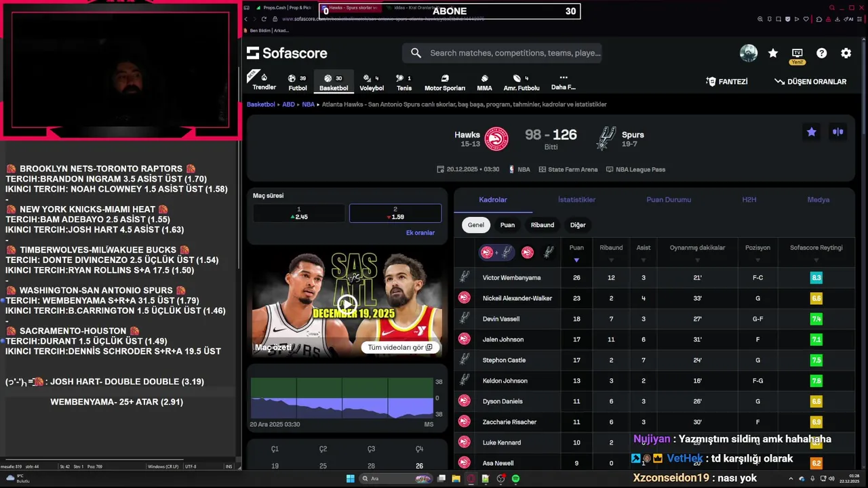
Task: Open FANTEZİ section
Action: [x=727, y=81]
